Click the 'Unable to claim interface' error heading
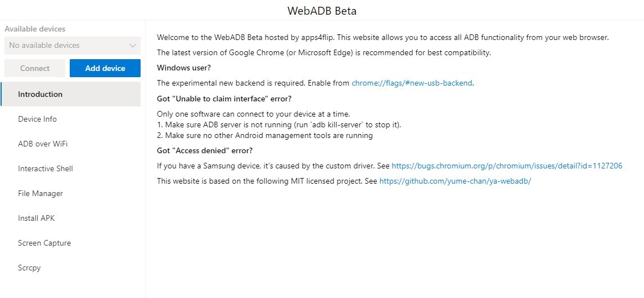The width and height of the screenshot is (644, 298). click(224, 99)
